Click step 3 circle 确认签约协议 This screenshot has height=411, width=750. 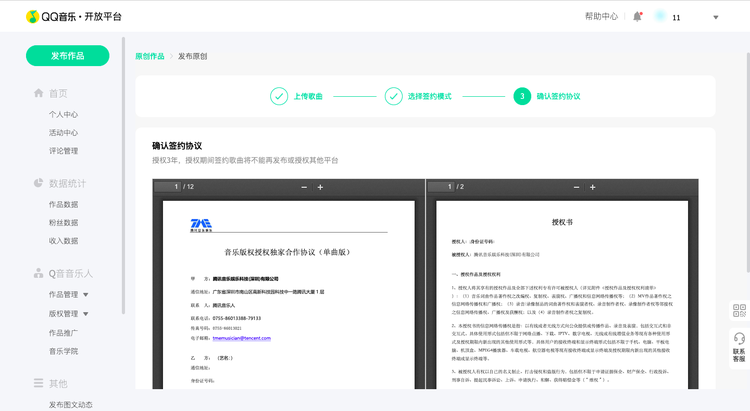point(522,96)
